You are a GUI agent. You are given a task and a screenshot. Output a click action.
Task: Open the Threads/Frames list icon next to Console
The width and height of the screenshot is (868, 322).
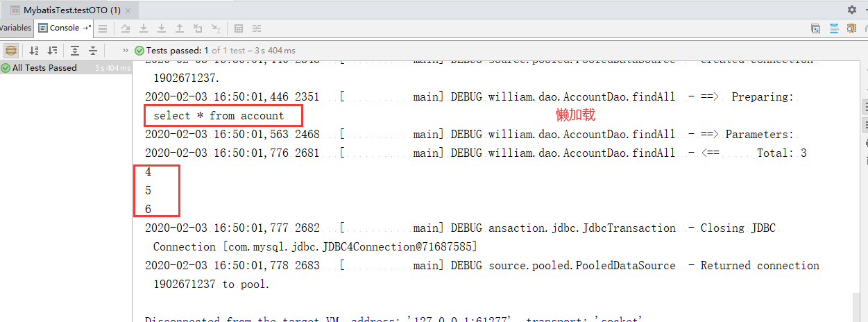(103, 28)
